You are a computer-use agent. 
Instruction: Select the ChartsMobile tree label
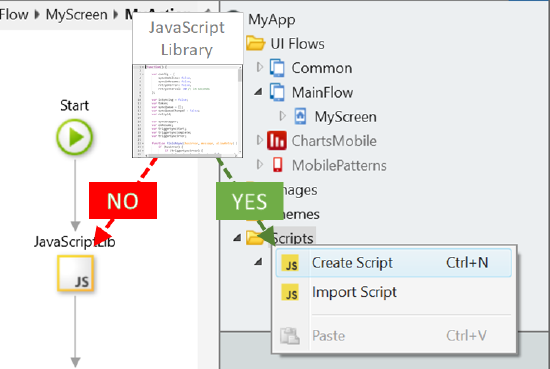pyautogui.click(x=334, y=141)
